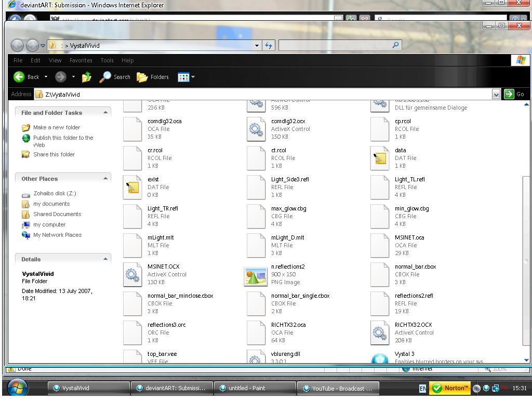Screen dimensions: 532x399
Task: Click the green Go arrow button
Action: click(x=509, y=94)
